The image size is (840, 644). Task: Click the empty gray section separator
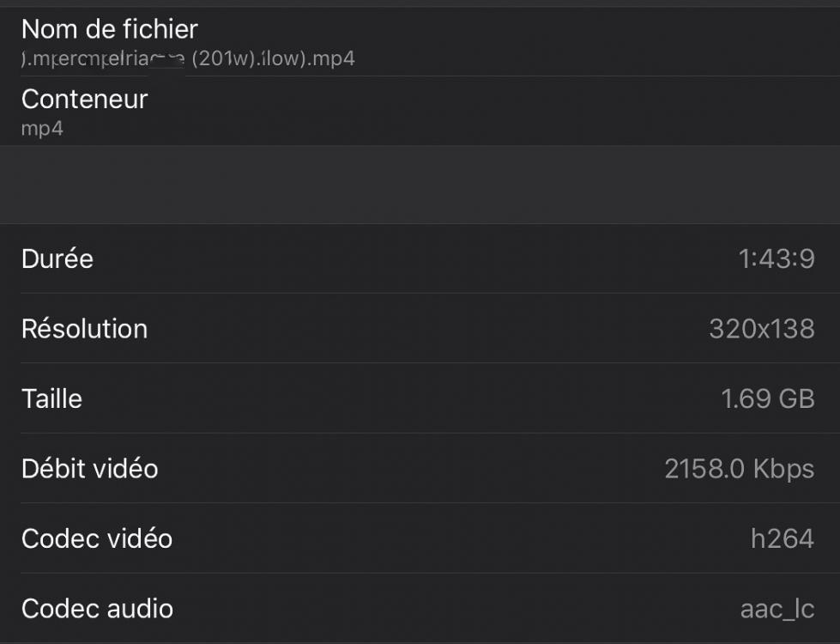click(x=420, y=185)
